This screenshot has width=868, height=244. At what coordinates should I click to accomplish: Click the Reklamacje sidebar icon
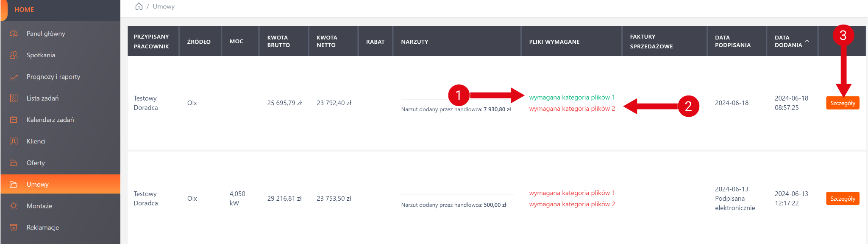point(14,227)
